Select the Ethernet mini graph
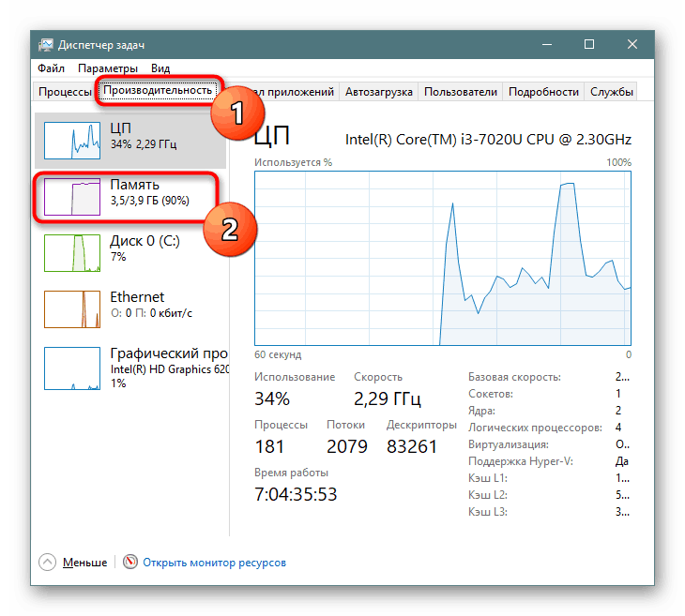 tap(72, 309)
